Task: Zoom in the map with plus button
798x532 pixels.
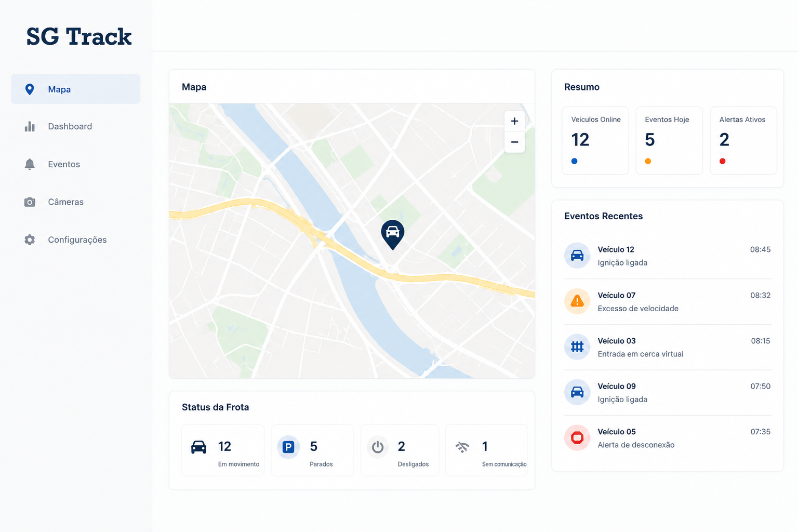Action: tap(514, 121)
